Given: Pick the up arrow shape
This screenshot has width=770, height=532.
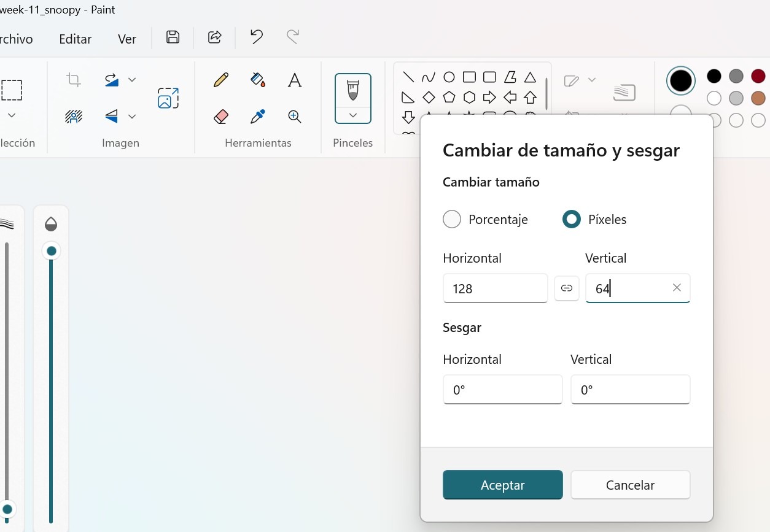Looking at the screenshot, I should (530, 97).
